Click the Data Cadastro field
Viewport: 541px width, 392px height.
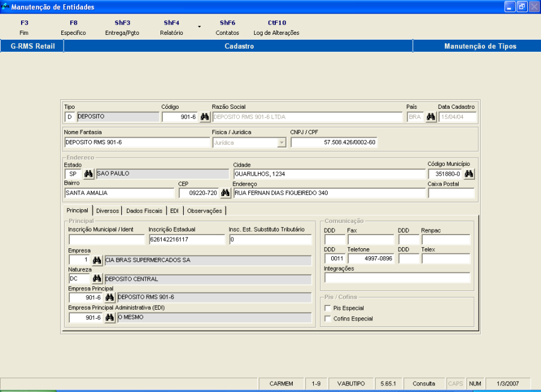[457, 117]
